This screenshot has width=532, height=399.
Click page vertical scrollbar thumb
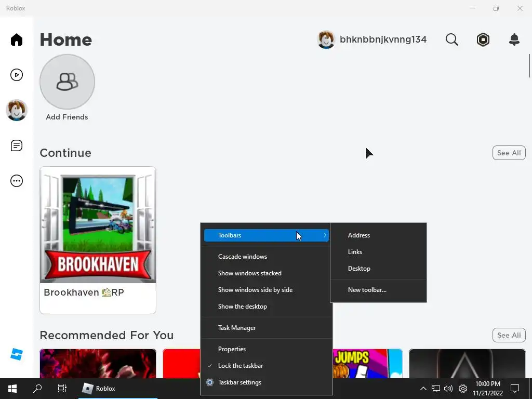[x=529, y=66]
